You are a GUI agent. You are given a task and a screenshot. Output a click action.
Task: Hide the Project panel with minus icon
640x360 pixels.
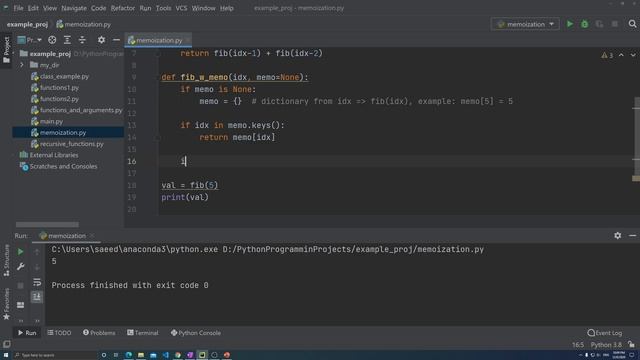116,40
